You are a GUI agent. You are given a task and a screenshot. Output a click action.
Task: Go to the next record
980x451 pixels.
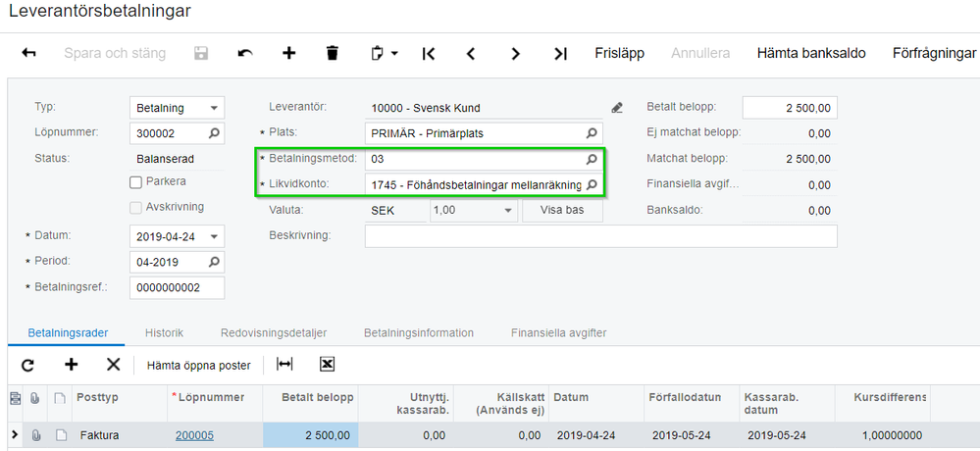coord(516,54)
